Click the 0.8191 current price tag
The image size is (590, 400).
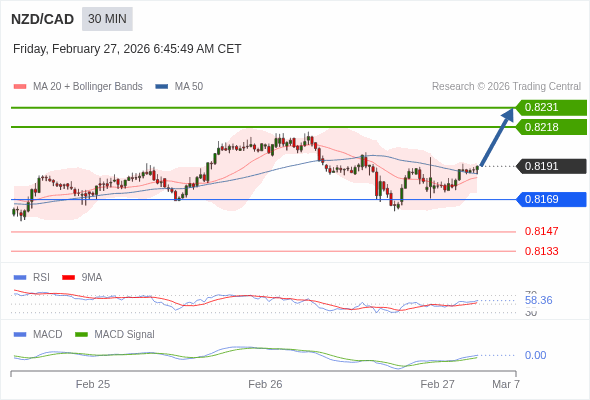click(x=551, y=166)
